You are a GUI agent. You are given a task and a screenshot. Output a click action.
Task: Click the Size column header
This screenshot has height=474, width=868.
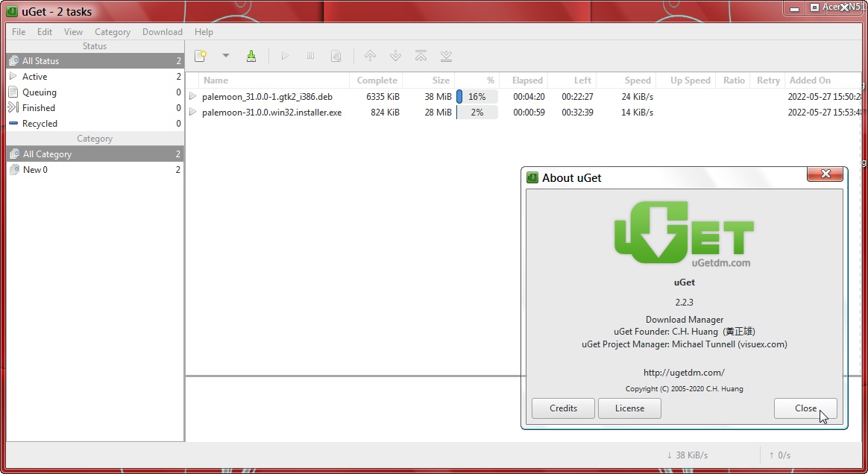pyautogui.click(x=429, y=80)
